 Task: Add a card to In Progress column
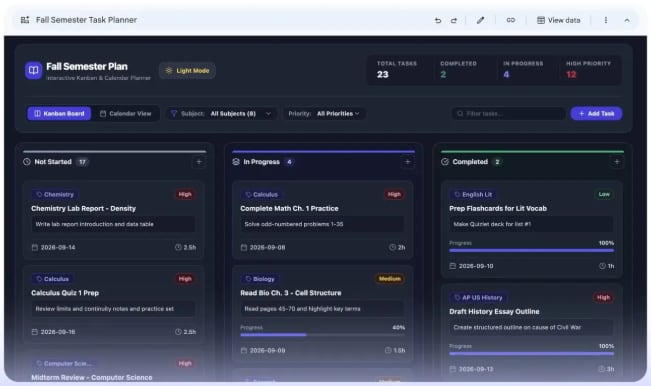click(x=408, y=162)
